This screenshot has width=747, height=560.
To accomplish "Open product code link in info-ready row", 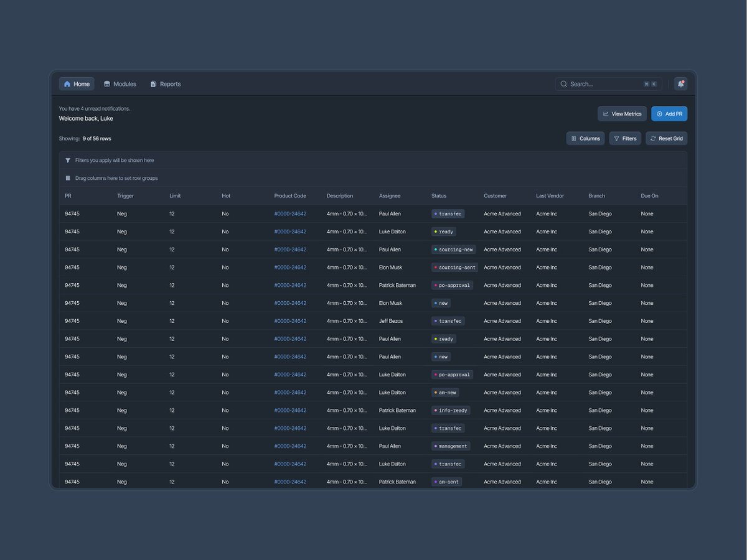I will tap(290, 411).
